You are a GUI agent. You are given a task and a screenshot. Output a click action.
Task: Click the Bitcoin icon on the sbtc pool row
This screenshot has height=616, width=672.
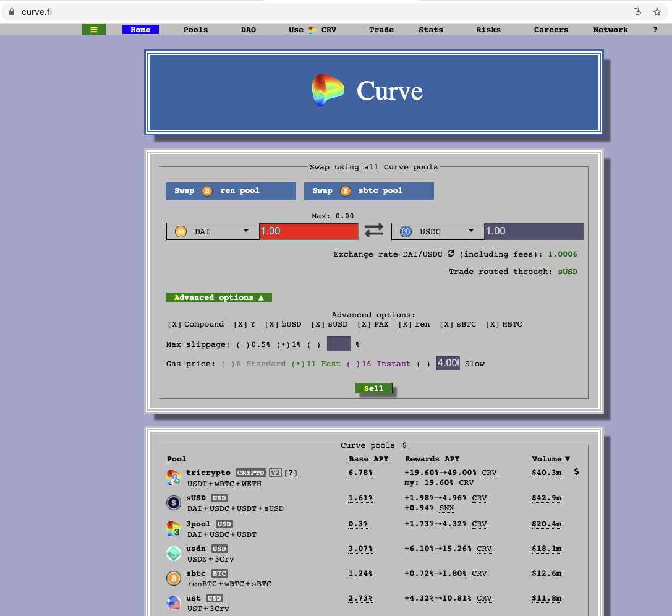coord(173,578)
